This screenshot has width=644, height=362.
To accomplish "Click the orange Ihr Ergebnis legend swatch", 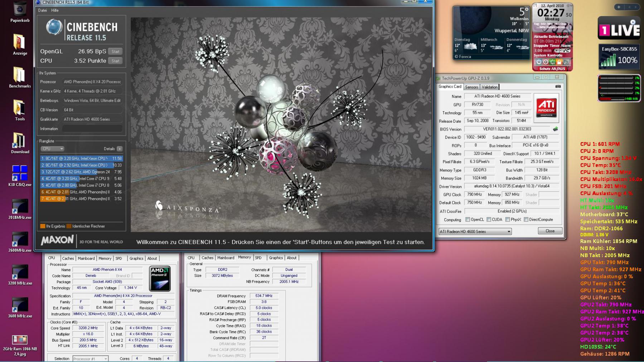I will (x=43, y=226).
